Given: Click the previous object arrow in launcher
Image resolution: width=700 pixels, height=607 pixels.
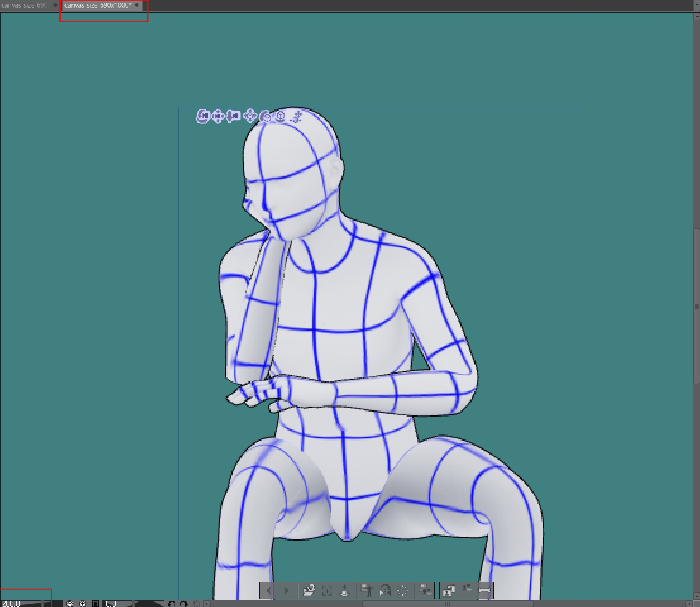Looking at the screenshot, I should coord(269,591).
